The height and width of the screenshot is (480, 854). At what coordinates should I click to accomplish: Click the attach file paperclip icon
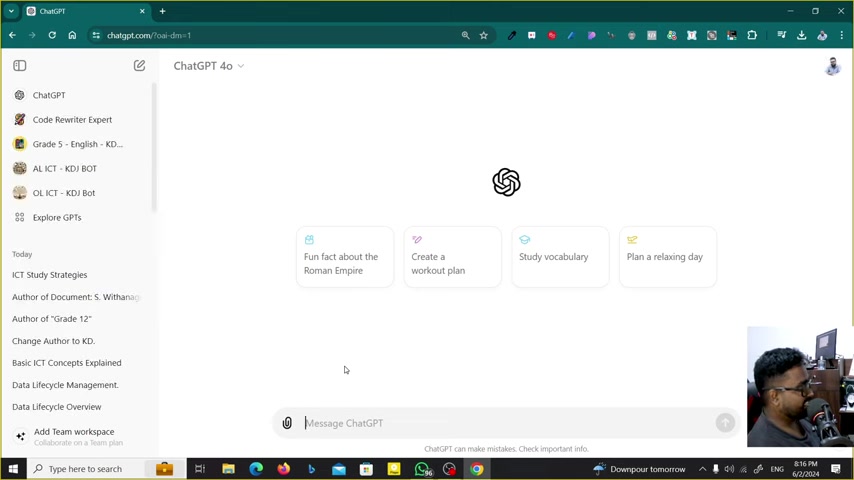click(x=287, y=423)
